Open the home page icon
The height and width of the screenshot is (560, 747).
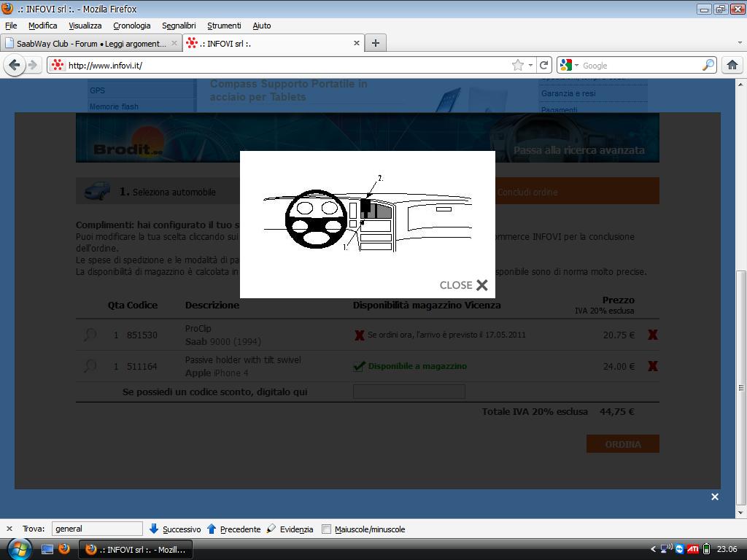click(732, 65)
